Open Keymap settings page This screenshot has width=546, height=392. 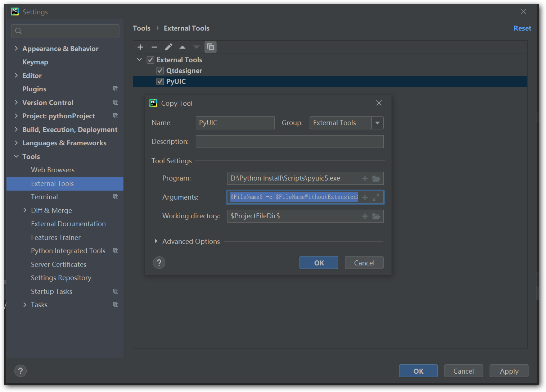tap(35, 62)
